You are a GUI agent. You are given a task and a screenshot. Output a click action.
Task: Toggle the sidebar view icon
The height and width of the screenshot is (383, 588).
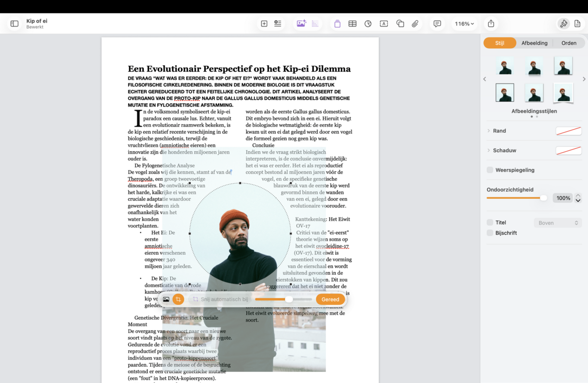click(14, 24)
